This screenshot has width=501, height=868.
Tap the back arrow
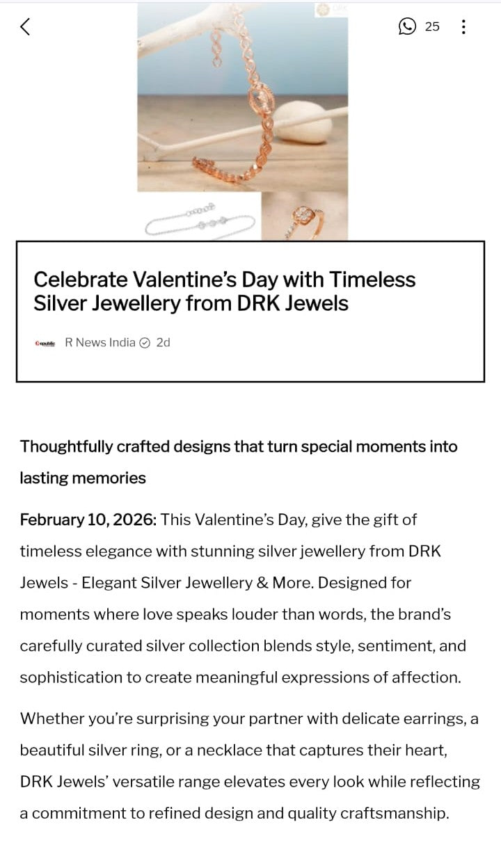point(26,27)
